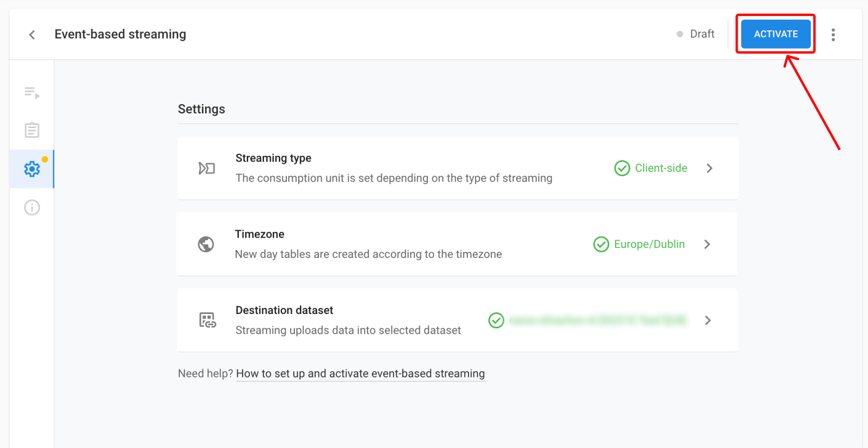Open the run queue sidebar icon
This screenshot has width=868, height=448.
click(32, 93)
